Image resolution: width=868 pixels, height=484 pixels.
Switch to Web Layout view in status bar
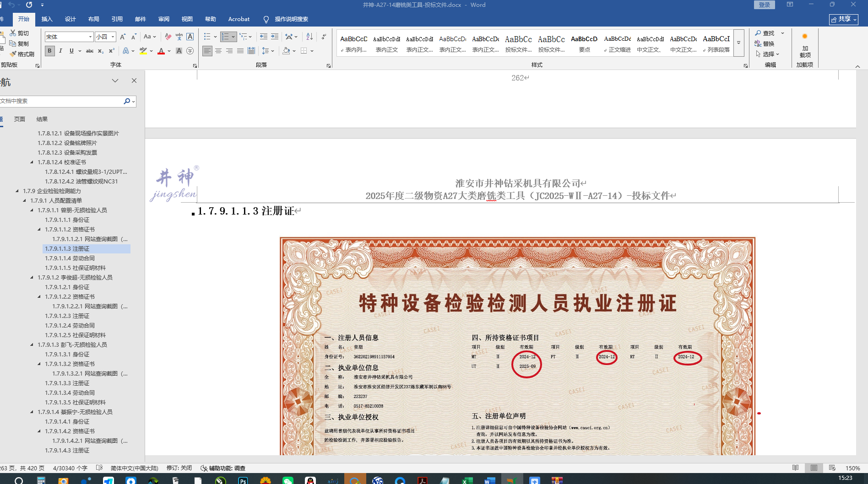tap(832, 468)
